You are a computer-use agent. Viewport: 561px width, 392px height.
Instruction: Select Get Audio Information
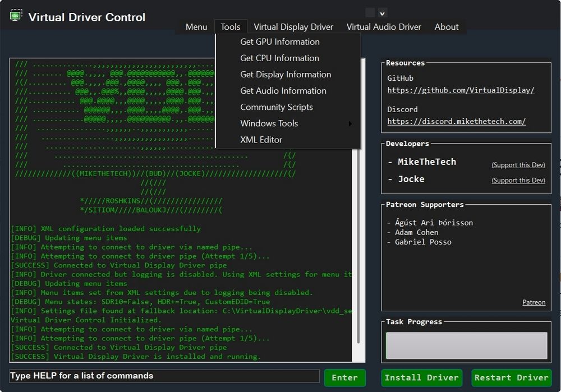point(283,90)
